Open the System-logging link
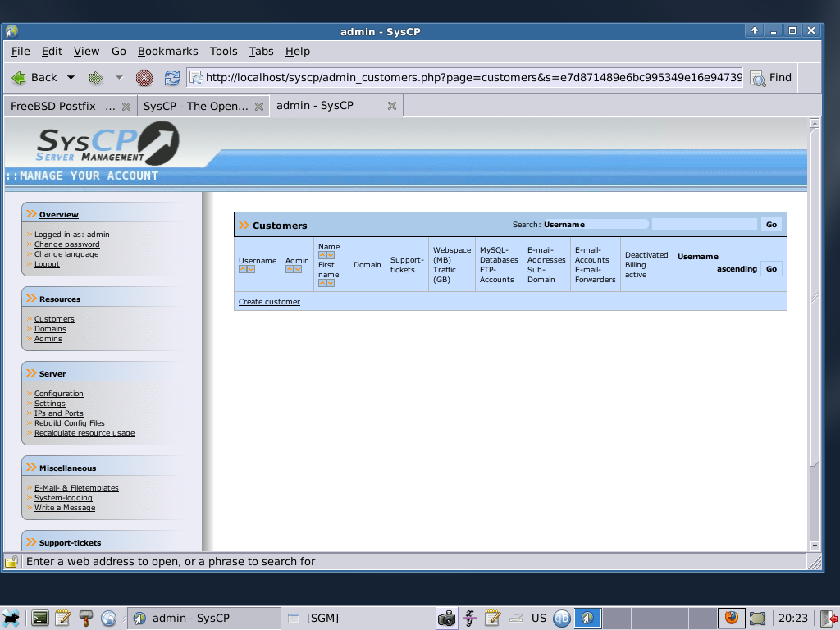Viewport: 840px width, 630px height. 63,498
